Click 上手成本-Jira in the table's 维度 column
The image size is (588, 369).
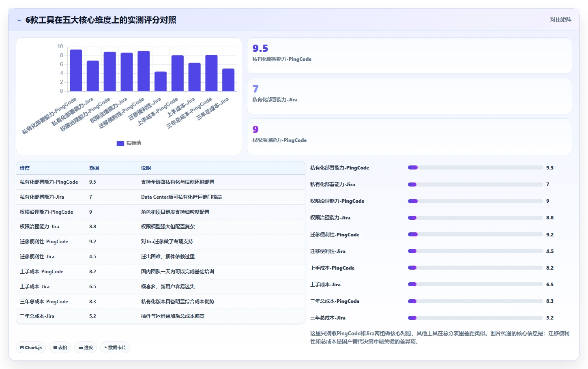coord(34,287)
